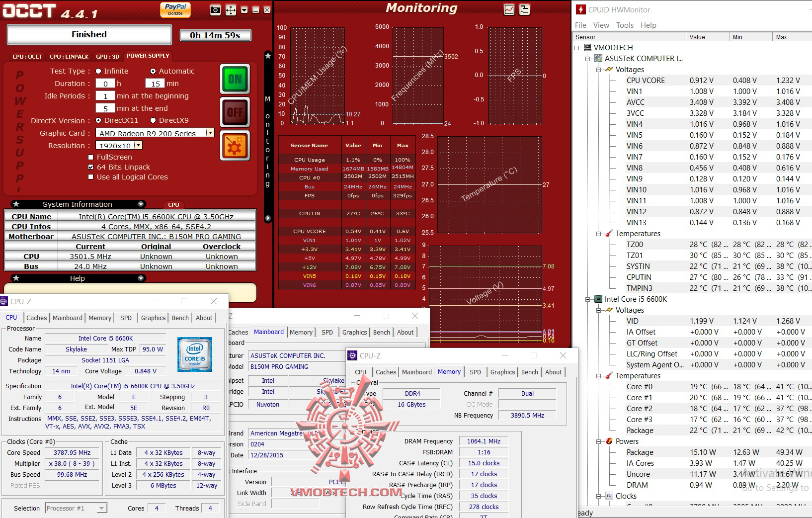812x518 pixels.
Task: Click the Intel Core i5 chip icon
Action: click(x=598, y=299)
